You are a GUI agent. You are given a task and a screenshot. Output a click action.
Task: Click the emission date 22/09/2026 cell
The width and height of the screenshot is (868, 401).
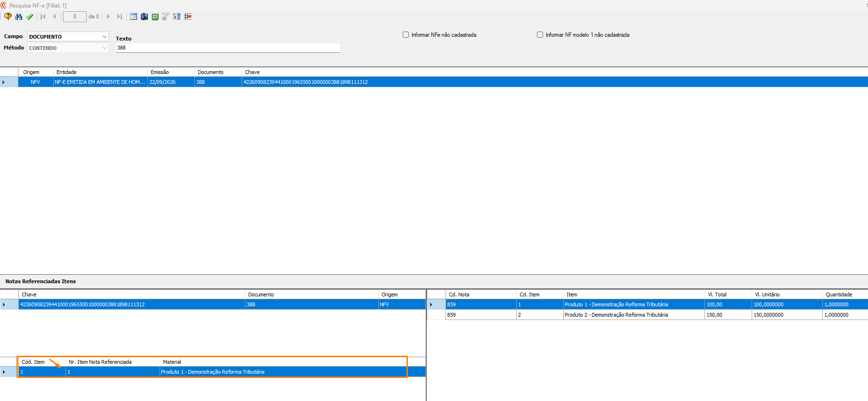click(x=171, y=82)
